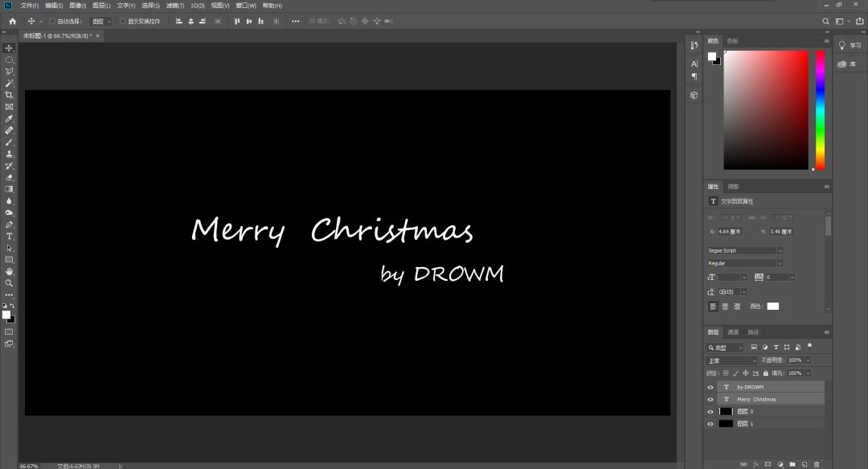
Task: Switch to the 路径 tab
Action: click(x=753, y=332)
